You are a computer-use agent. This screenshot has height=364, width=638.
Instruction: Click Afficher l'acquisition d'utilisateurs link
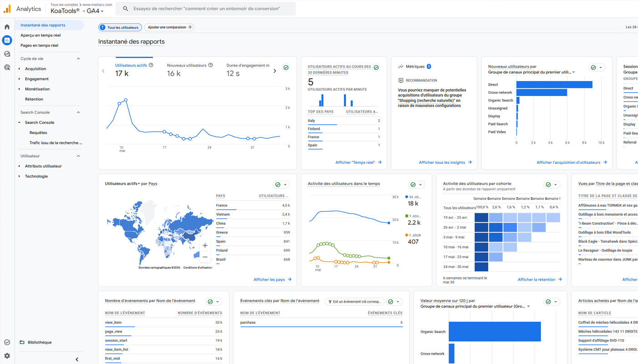click(572, 162)
